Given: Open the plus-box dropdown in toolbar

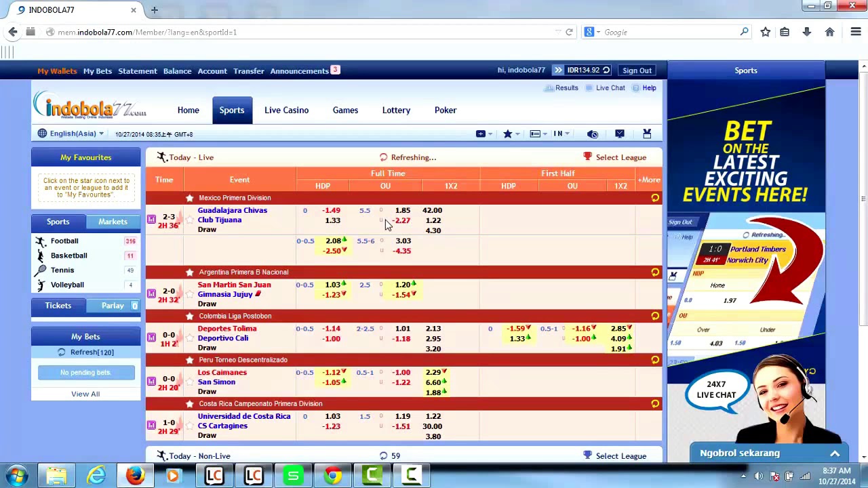Looking at the screenshot, I should [x=483, y=134].
